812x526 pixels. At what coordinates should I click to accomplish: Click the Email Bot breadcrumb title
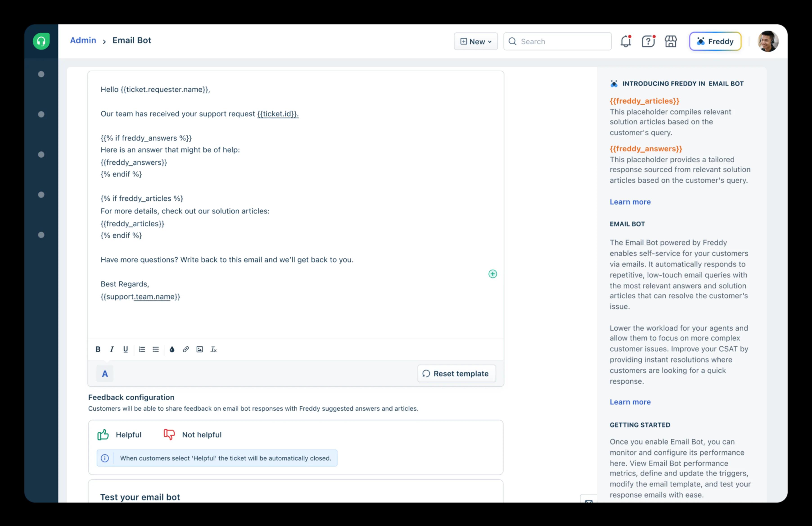[x=132, y=40]
